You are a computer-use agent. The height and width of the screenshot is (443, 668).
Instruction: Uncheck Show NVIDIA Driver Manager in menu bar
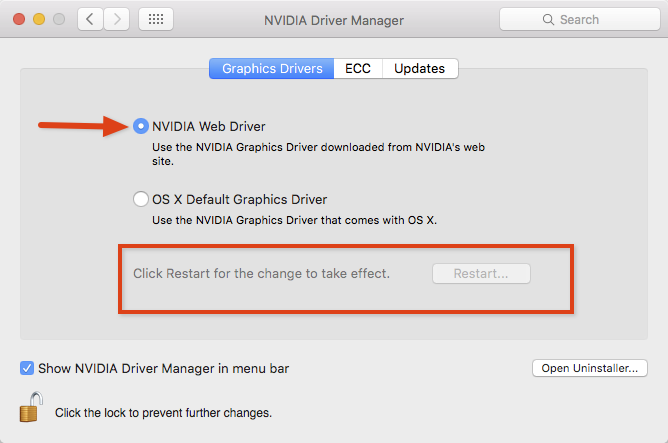pos(27,368)
